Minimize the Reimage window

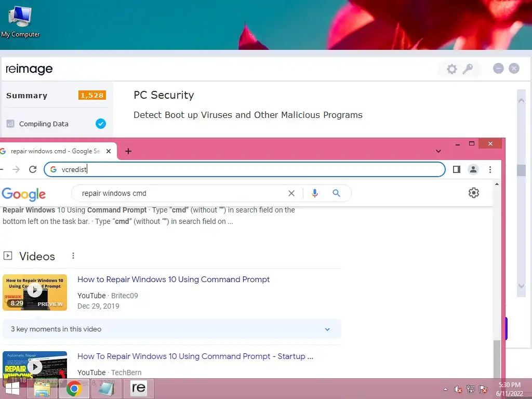coord(498,69)
